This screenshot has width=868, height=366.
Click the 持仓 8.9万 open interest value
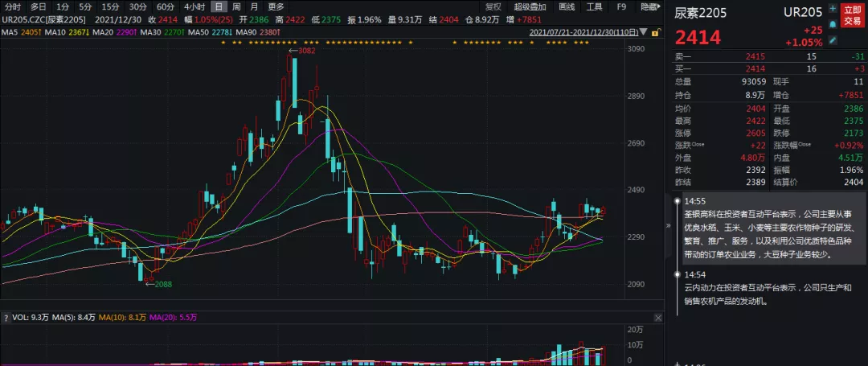coord(755,95)
